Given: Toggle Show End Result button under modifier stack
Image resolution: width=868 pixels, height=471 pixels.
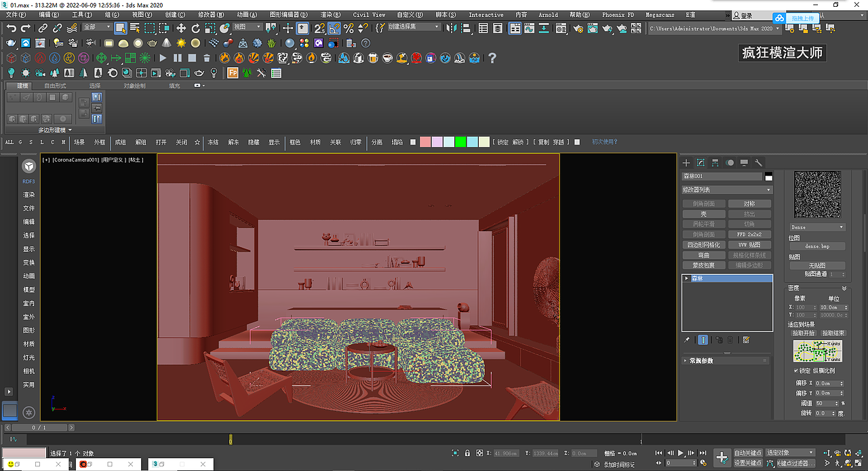Looking at the screenshot, I should 703,339.
